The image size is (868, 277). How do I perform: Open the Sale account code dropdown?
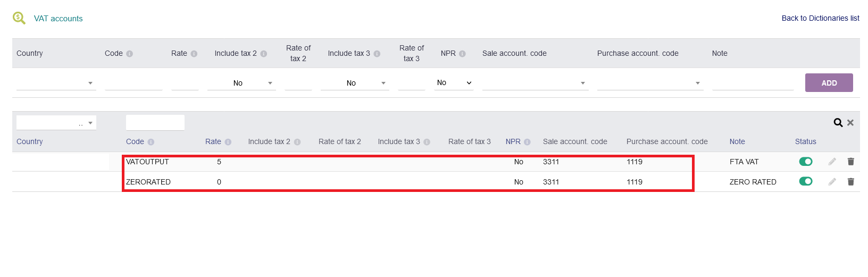pos(535,83)
